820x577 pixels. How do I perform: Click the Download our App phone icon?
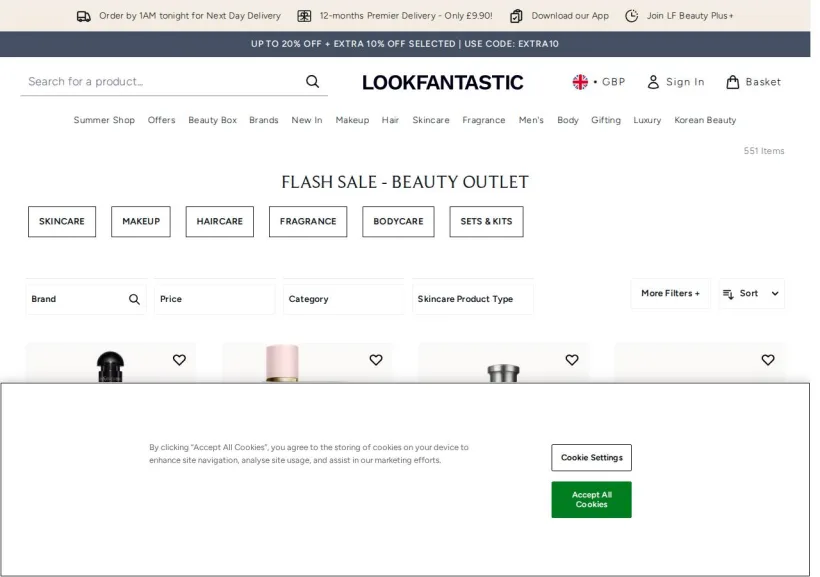click(516, 16)
